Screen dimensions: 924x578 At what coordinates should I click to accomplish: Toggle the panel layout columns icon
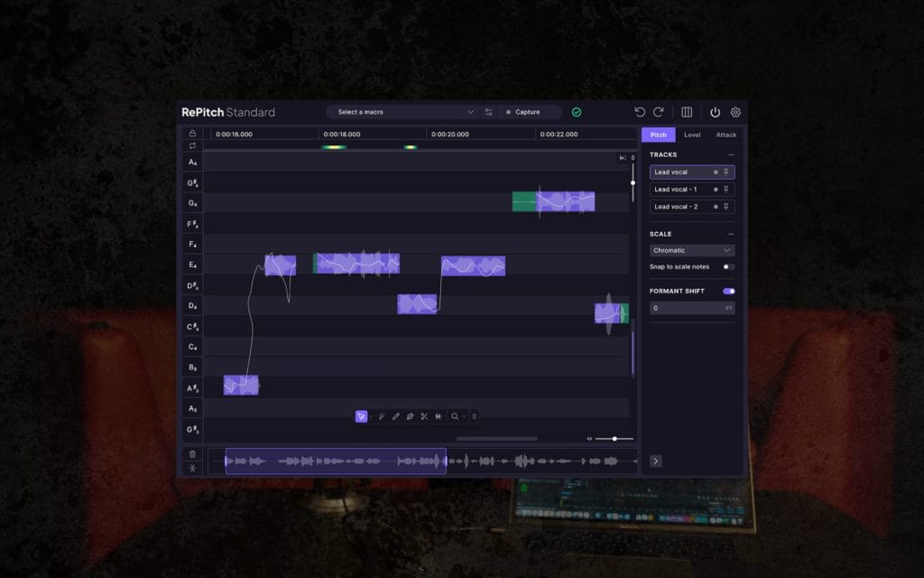pos(687,112)
